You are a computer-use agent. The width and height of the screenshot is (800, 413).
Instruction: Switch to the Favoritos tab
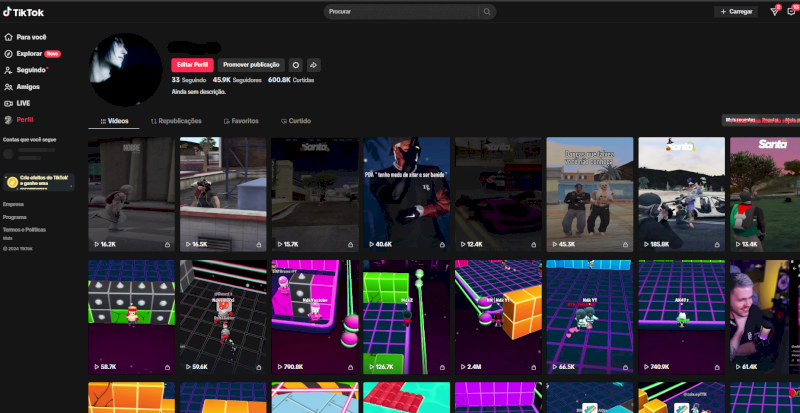(x=240, y=121)
